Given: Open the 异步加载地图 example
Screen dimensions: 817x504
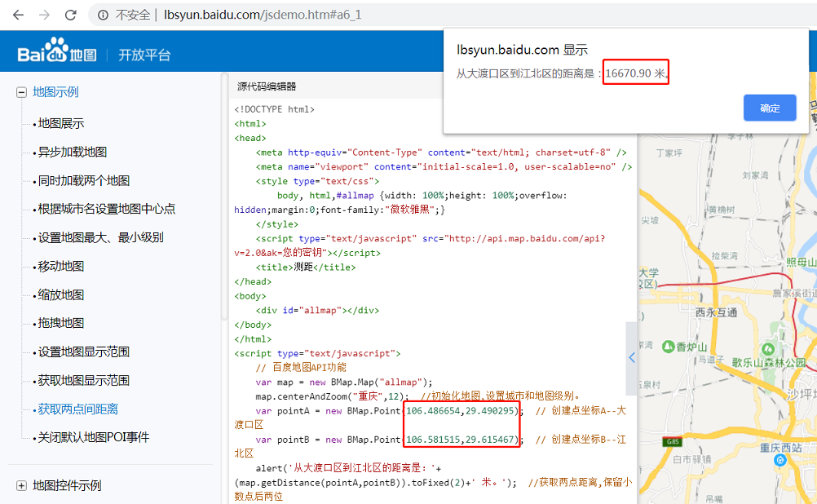Looking at the screenshot, I should (73, 153).
